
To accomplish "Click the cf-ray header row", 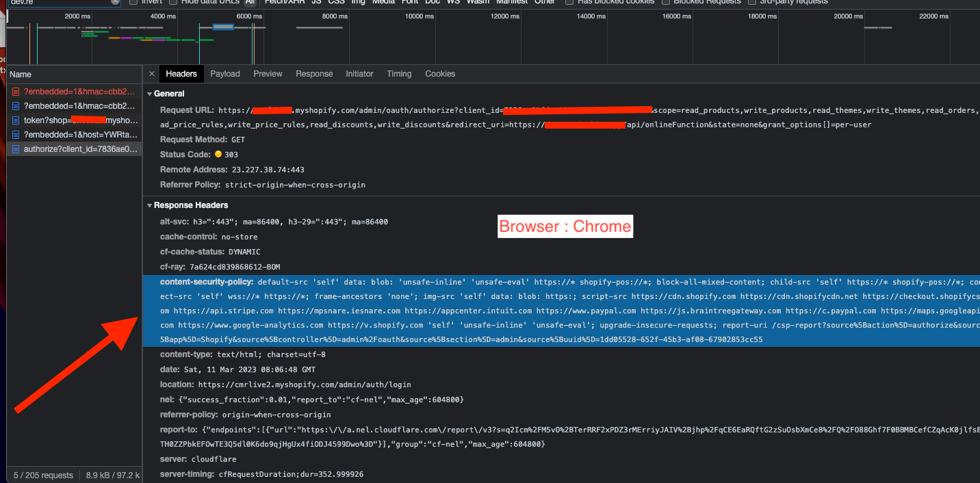I will [x=220, y=267].
